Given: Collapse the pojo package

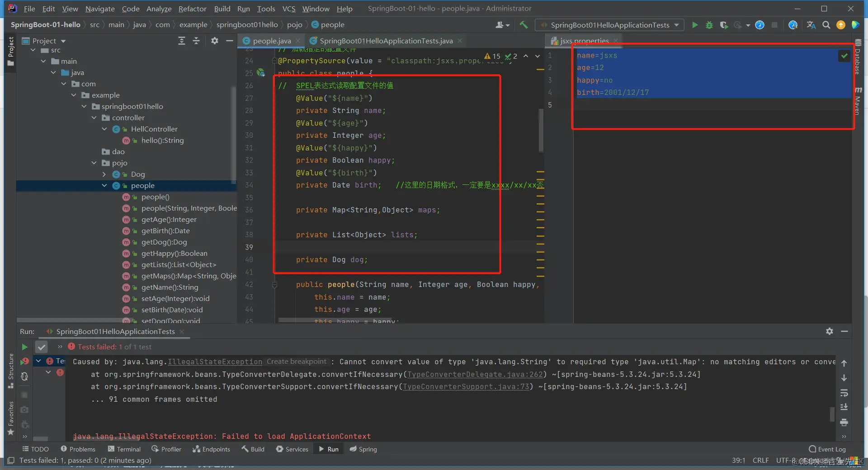Looking at the screenshot, I should click(94, 163).
